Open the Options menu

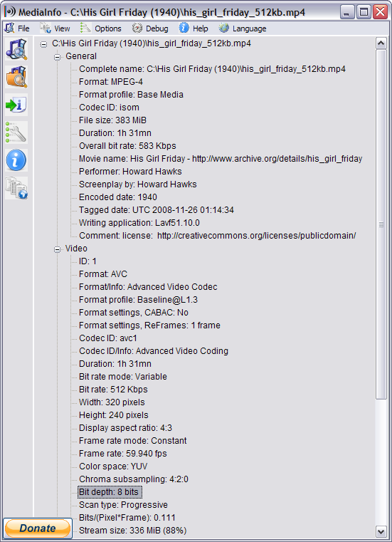point(101,28)
